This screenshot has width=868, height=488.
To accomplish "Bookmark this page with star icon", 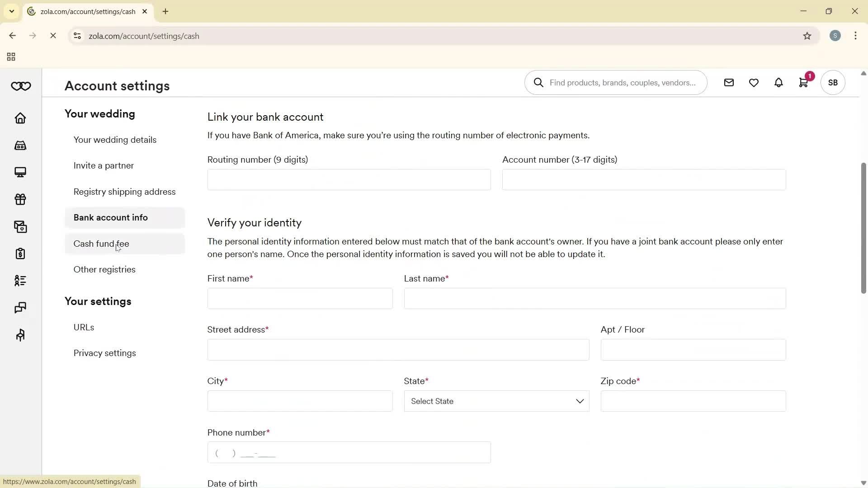I will 807,36.
